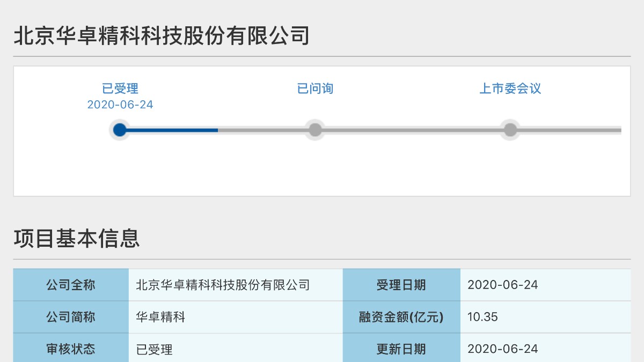Click the 审核状态 header cell
The width and height of the screenshot is (644, 362).
(71, 349)
